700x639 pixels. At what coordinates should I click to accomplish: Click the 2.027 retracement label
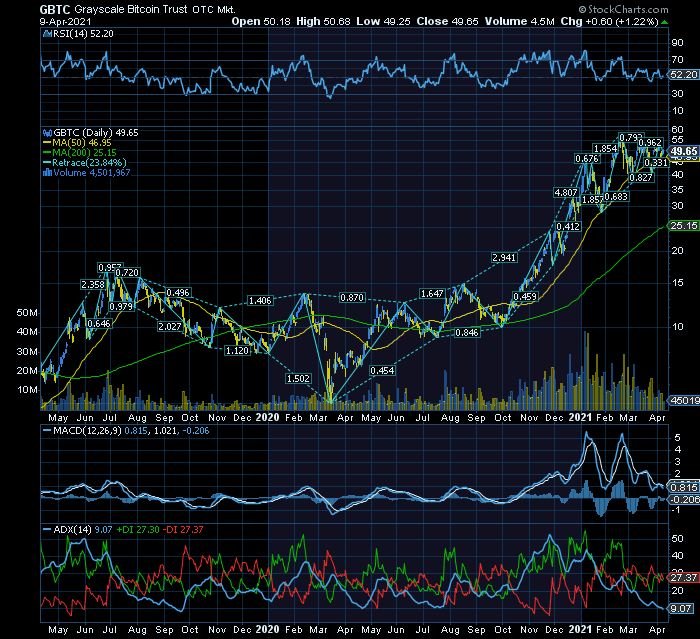pos(170,326)
